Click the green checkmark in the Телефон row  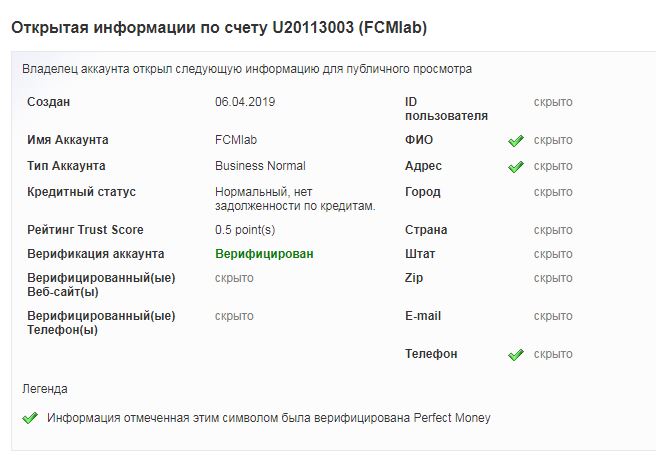(516, 355)
